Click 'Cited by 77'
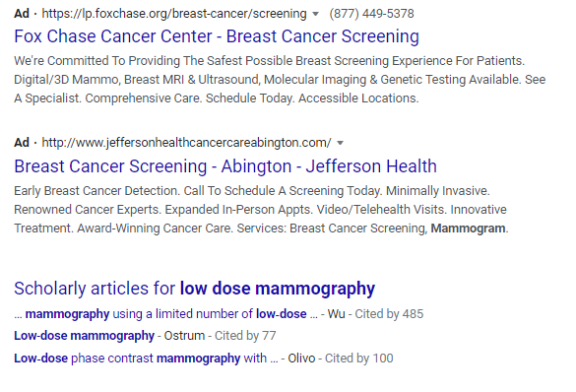 [x=245, y=336]
